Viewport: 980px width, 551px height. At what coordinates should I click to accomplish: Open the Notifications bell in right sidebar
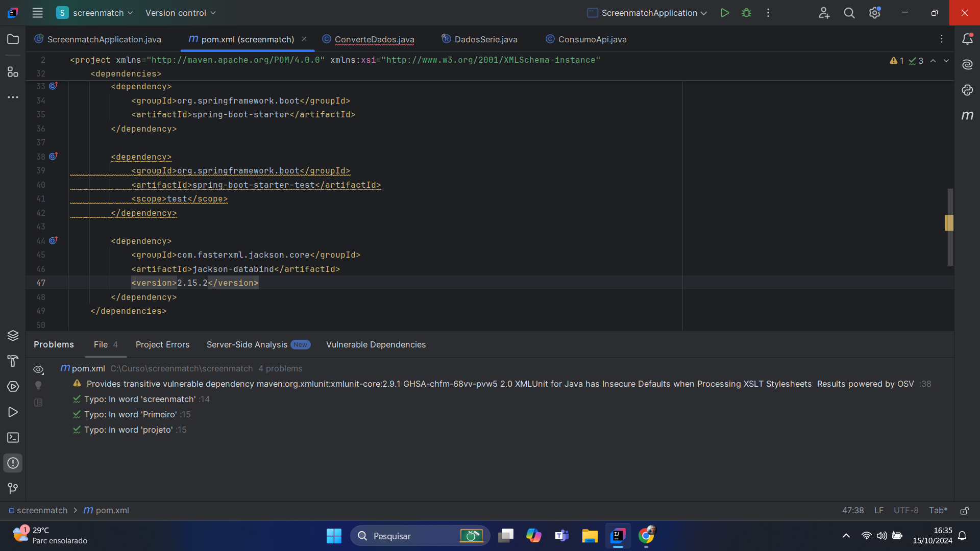pyautogui.click(x=967, y=39)
